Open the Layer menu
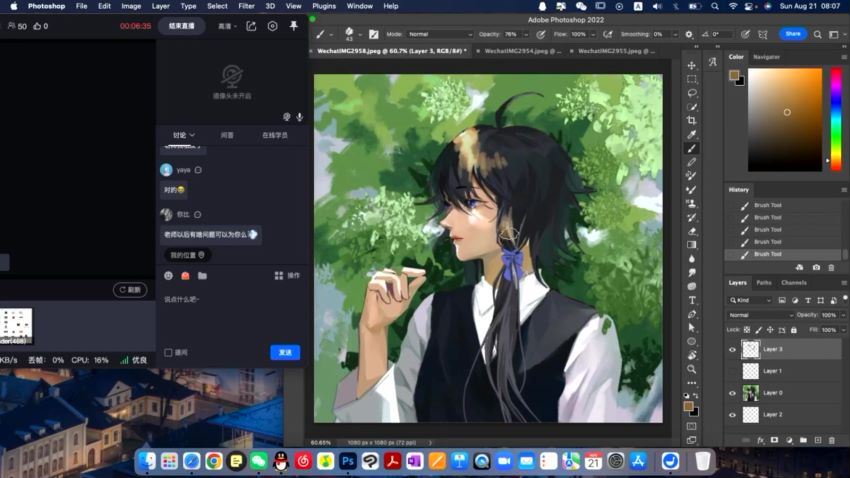The width and height of the screenshot is (850, 478). click(x=160, y=6)
